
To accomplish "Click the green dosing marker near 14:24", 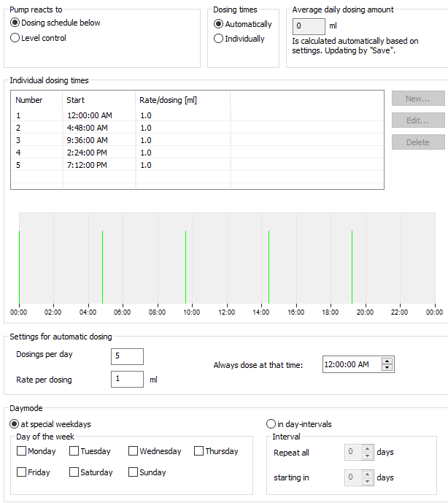I will coord(269,267).
